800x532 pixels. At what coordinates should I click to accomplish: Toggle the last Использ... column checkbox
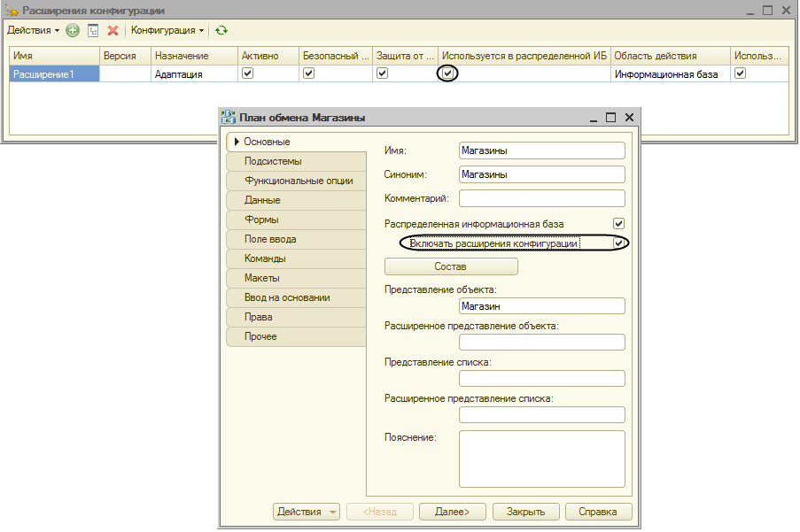pos(741,73)
